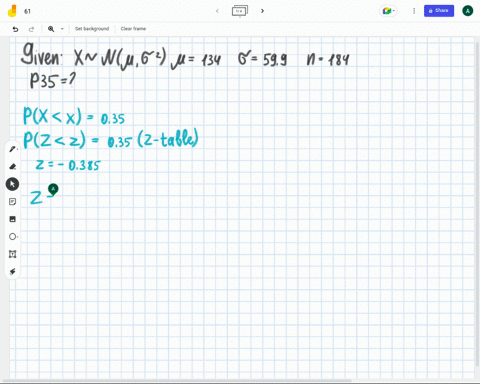
Task: Click Clear frame
Action: pyautogui.click(x=133, y=29)
